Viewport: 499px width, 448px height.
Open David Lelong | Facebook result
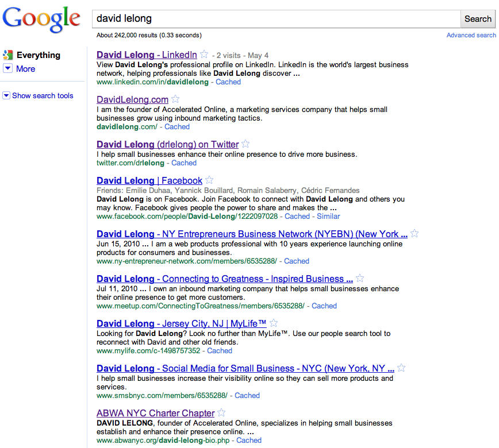(x=149, y=180)
